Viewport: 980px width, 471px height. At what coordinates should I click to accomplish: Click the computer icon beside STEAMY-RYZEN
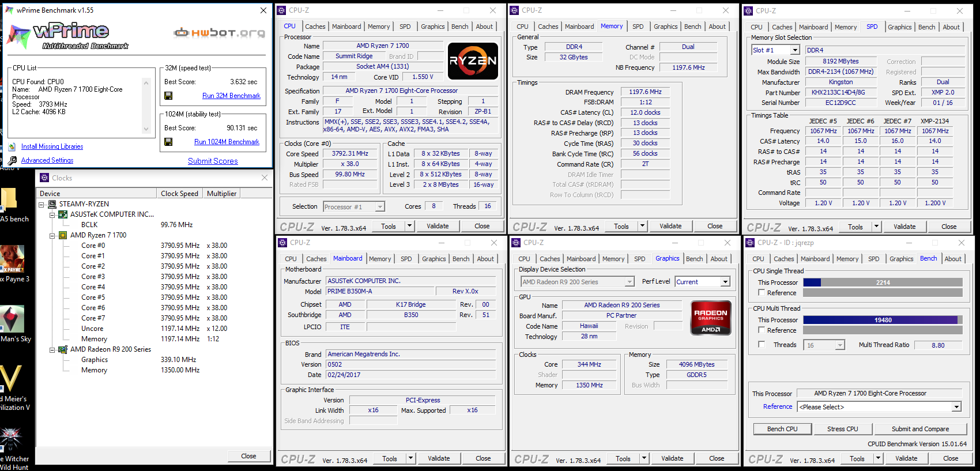52,204
